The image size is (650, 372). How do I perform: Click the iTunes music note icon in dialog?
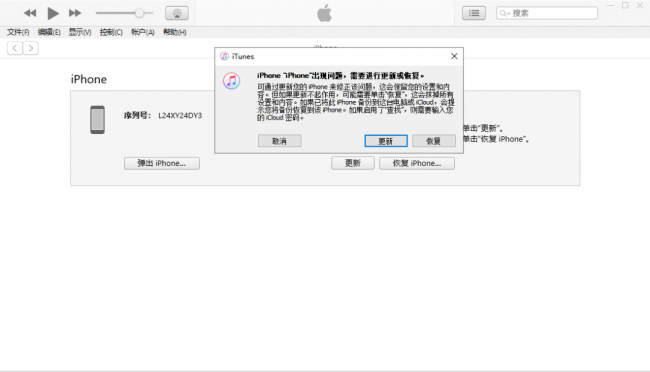231,80
